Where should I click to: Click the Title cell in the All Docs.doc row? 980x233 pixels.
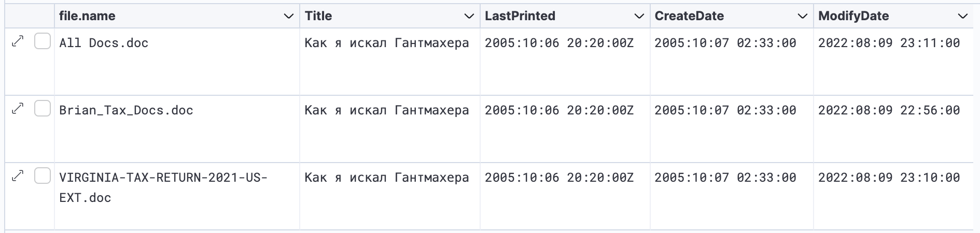[x=387, y=43]
